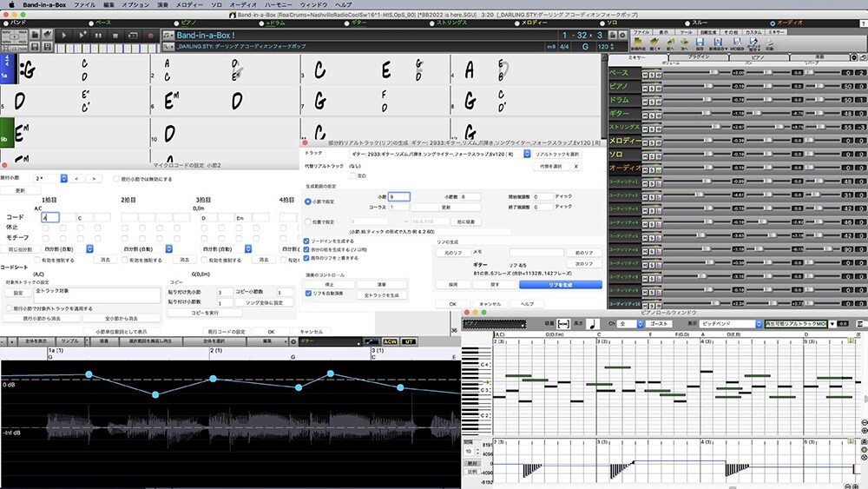The height and width of the screenshot is (489, 868).
Task: Click UT button in audio edit toolbar
Action: tap(409, 341)
